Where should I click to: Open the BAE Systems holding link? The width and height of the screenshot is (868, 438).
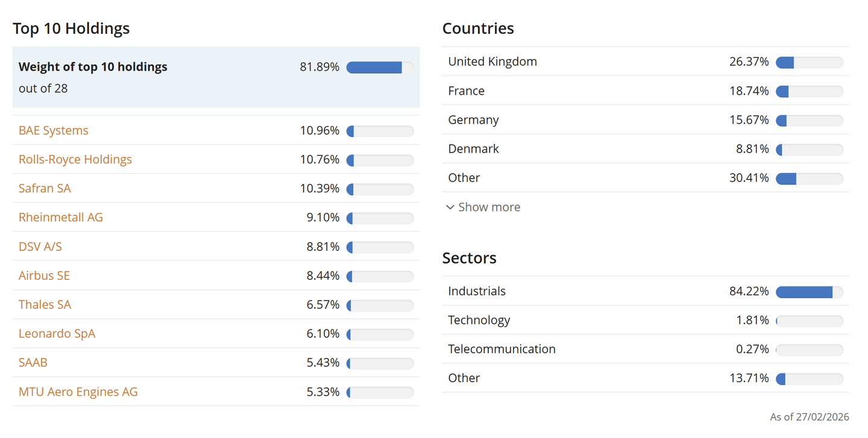pos(54,130)
